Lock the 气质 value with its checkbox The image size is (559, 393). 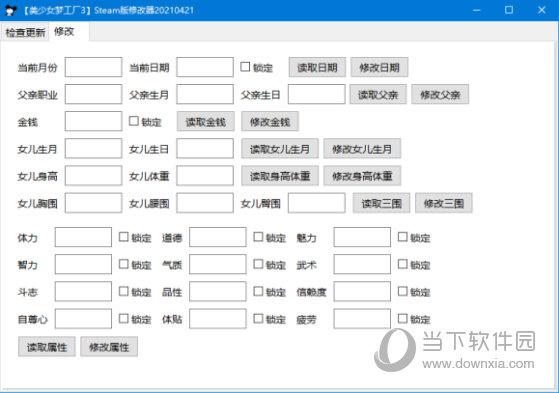(258, 264)
